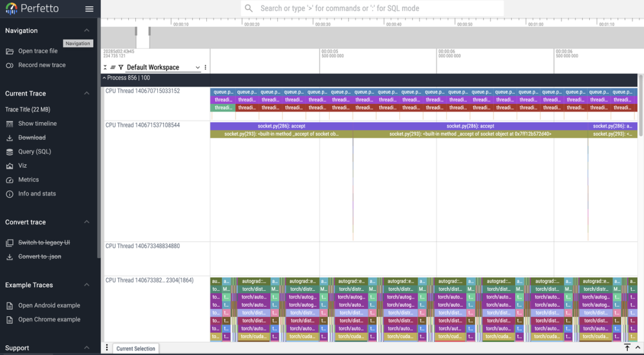The width and height of the screenshot is (644, 355).
Task: Toggle the sidebar with the hamburger menu icon
Action: [x=89, y=8]
